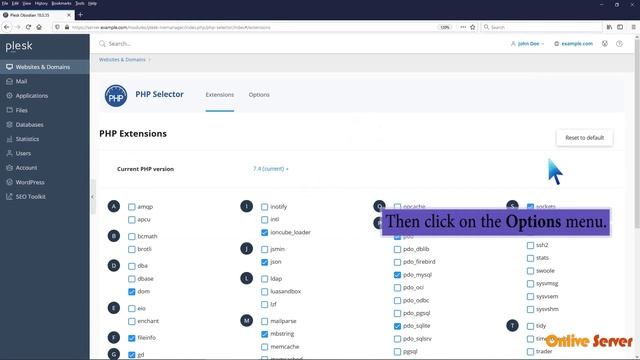Click the browser Search box
The height and width of the screenshot is (360, 640).
tap(541, 27)
